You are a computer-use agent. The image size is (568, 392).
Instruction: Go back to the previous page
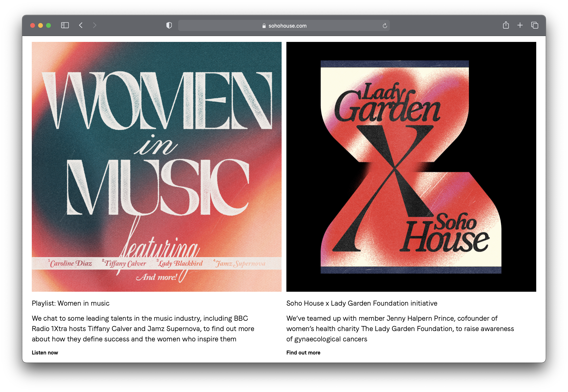(81, 25)
